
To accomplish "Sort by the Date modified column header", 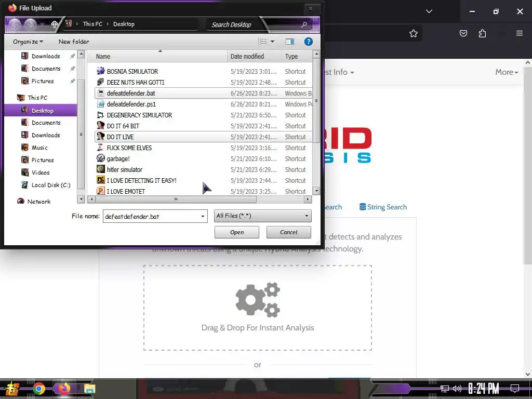I will click(254, 56).
